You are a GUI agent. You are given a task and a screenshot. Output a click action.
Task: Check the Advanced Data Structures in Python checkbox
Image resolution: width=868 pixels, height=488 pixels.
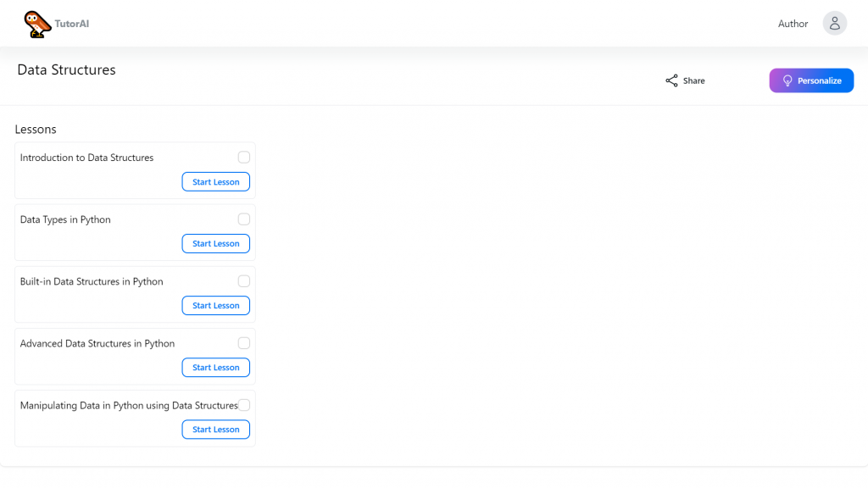pyautogui.click(x=243, y=342)
